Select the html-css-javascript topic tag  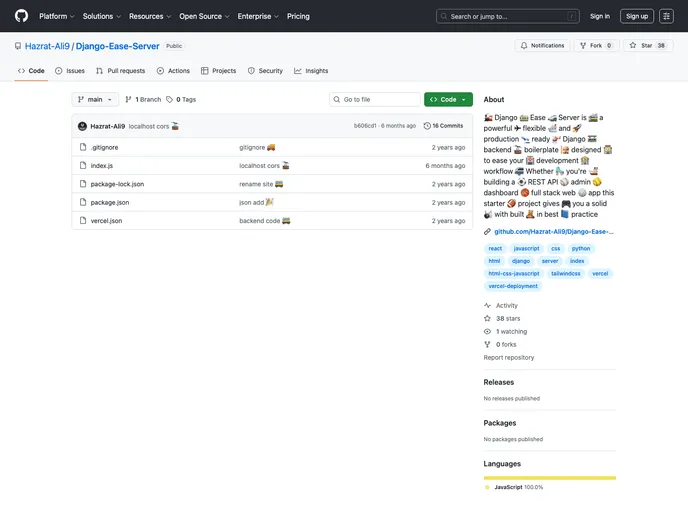tap(514, 274)
